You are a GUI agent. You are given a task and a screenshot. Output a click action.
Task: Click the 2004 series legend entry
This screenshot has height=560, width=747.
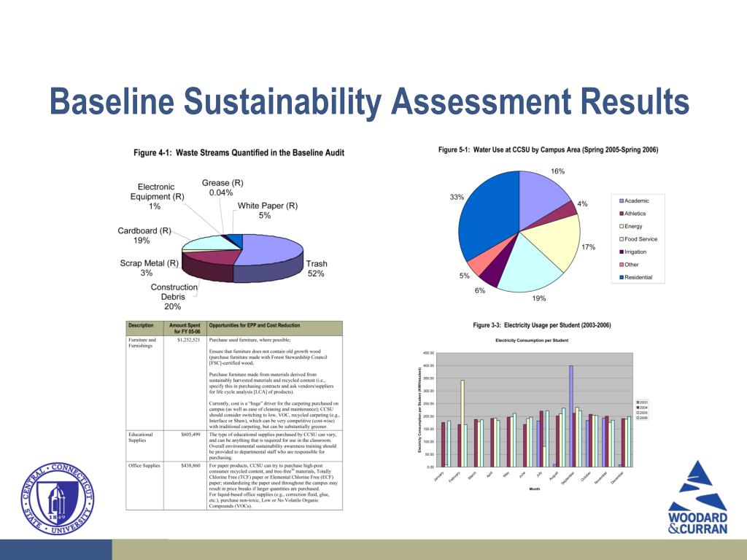[642, 408]
